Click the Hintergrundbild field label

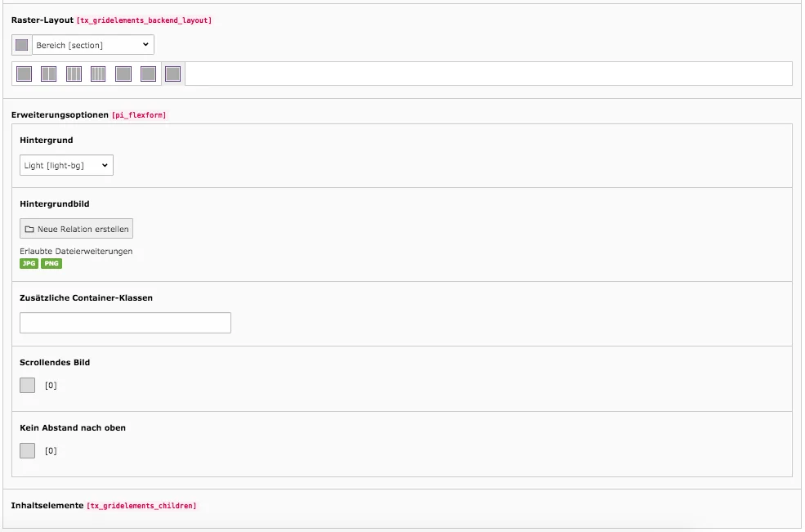54,203
